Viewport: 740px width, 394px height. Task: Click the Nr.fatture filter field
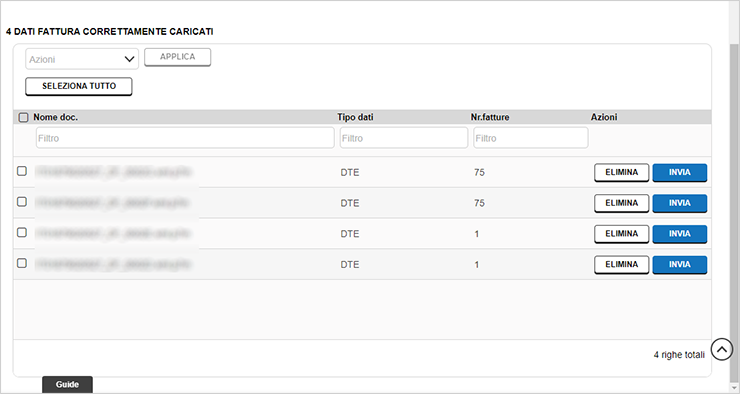pos(530,138)
